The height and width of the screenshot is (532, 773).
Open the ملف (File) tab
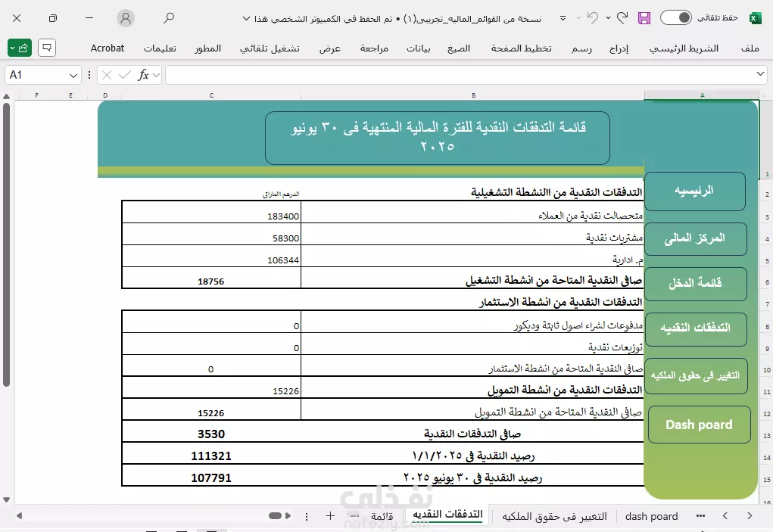750,48
